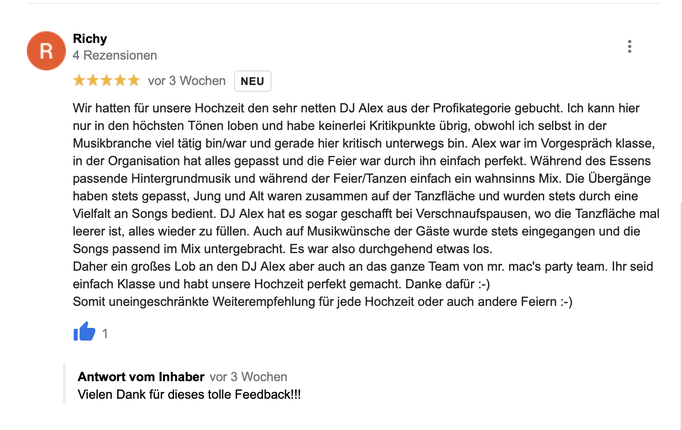Click the reply text "Vielen Dank für dieses tolle Feedback!!!"
Viewport: 682px width, 430px height.
[x=189, y=395]
